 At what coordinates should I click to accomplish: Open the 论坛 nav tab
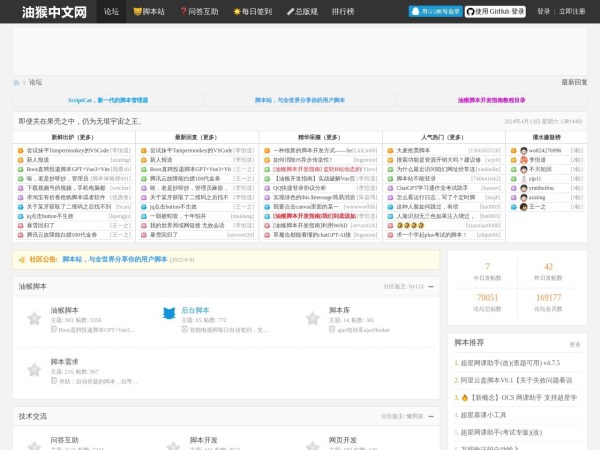(x=111, y=11)
